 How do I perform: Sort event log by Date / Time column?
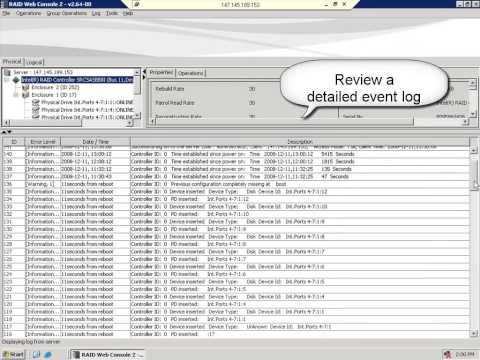point(95,142)
